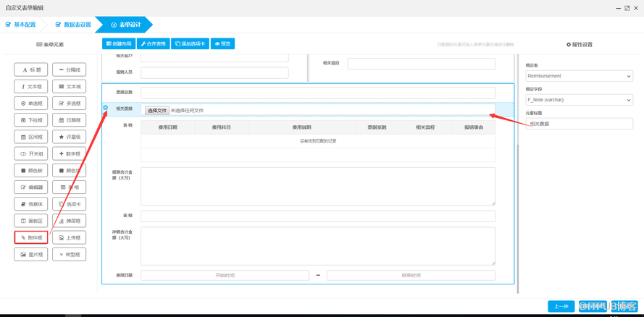Choose the 标题 title element
The width and height of the screenshot is (644, 317).
[x=31, y=70]
